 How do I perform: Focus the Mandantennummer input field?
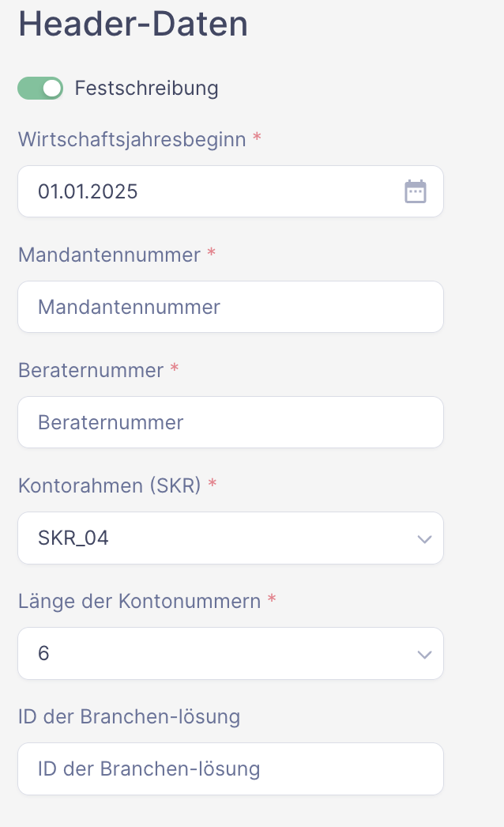pyautogui.click(x=231, y=307)
